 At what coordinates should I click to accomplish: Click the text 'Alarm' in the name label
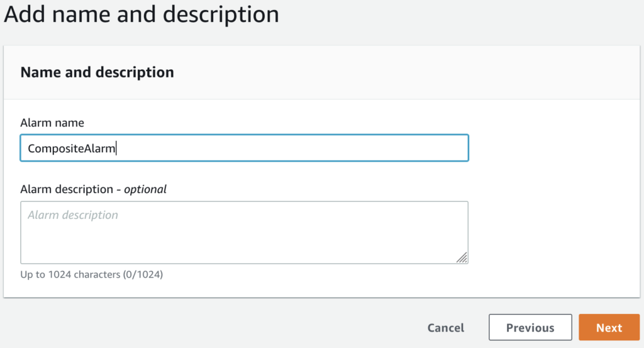pos(34,123)
